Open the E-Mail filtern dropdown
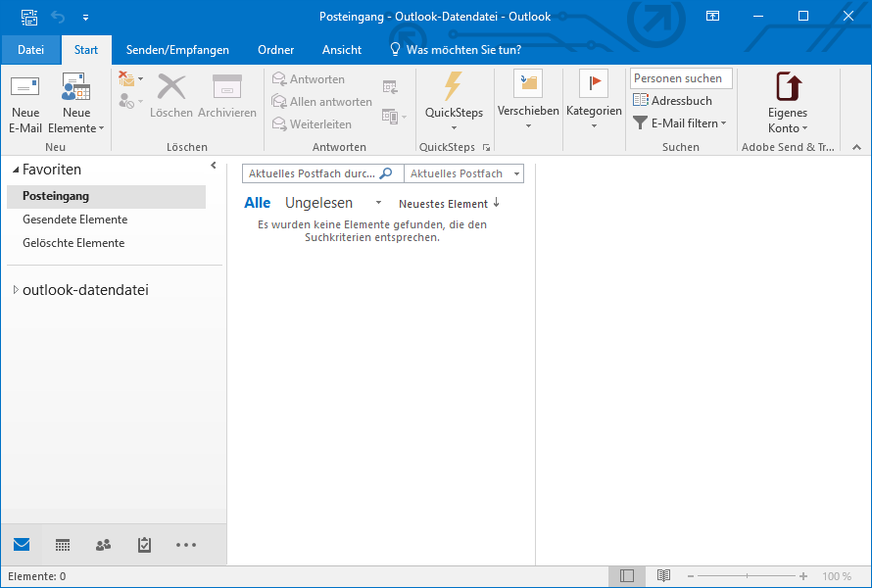 (680, 122)
